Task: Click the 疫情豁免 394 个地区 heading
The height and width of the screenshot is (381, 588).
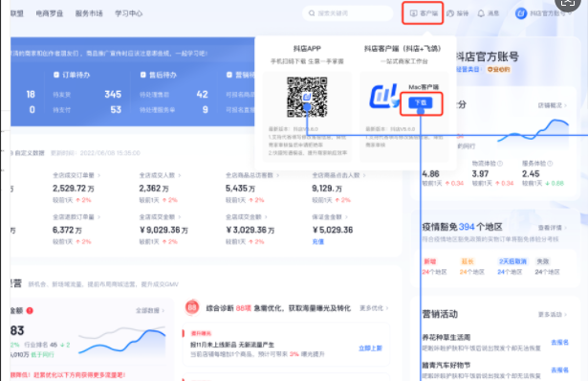Action: (463, 227)
